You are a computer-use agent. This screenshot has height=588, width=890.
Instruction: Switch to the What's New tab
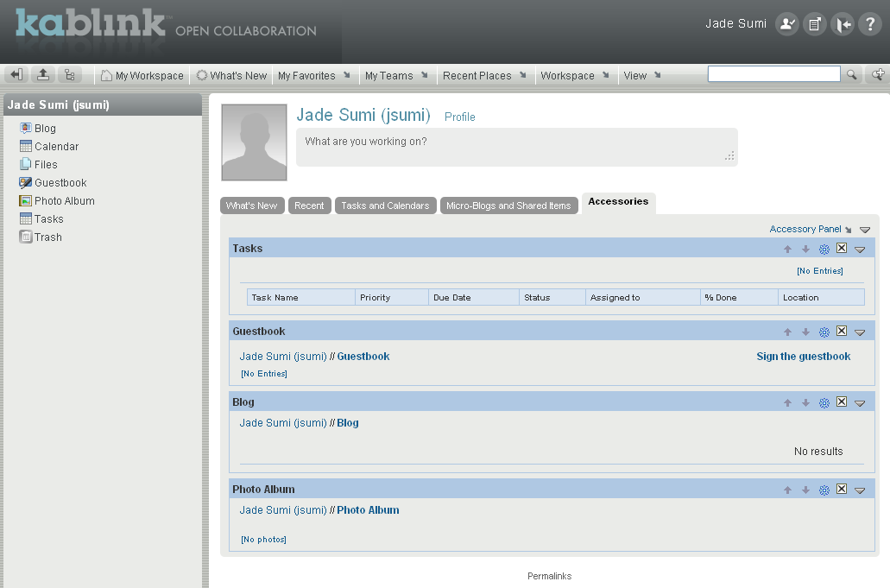click(252, 205)
